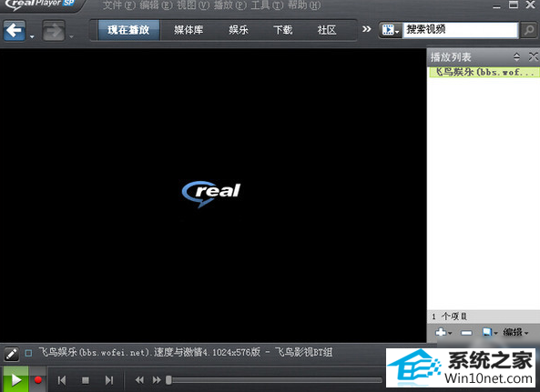The height and width of the screenshot is (392, 540).
Task: Skip to the next clip
Action: (x=109, y=380)
